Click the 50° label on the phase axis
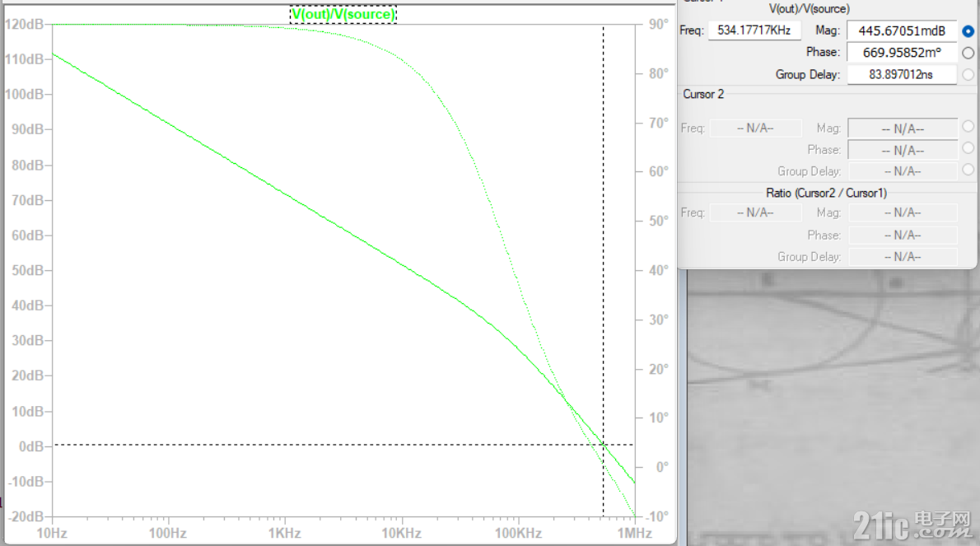This screenshot has height=546, width=980. 658,221
